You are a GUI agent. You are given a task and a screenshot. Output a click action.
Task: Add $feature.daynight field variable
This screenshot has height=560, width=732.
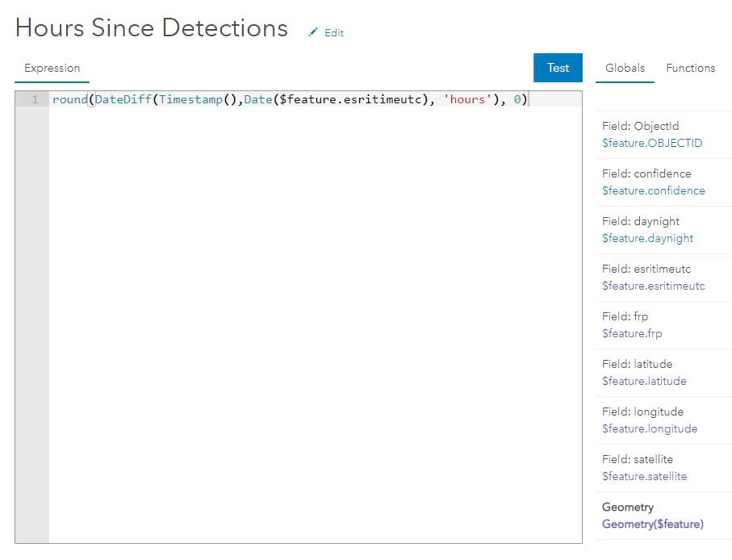coord(647,238)
